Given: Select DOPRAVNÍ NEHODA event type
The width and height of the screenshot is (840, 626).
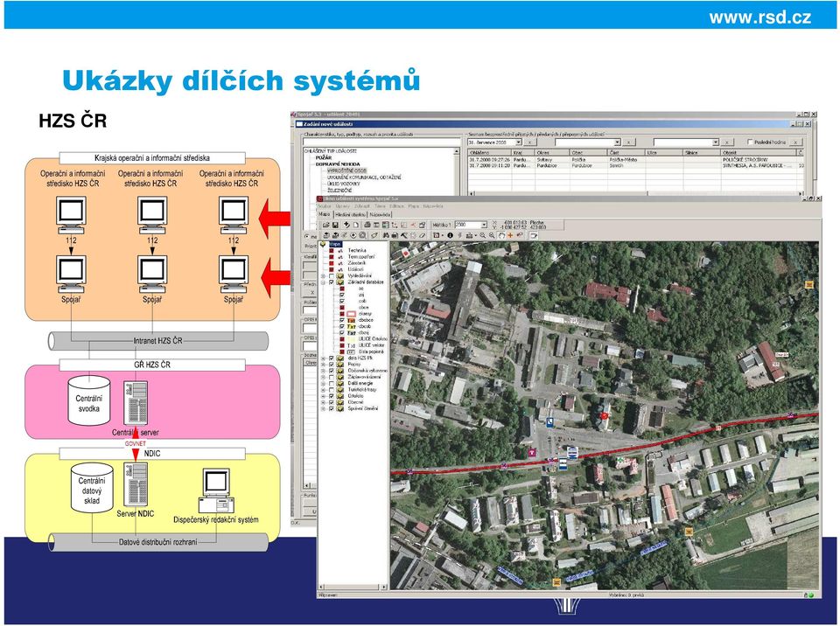Looking at the screenshot, I should coord(338,163).
